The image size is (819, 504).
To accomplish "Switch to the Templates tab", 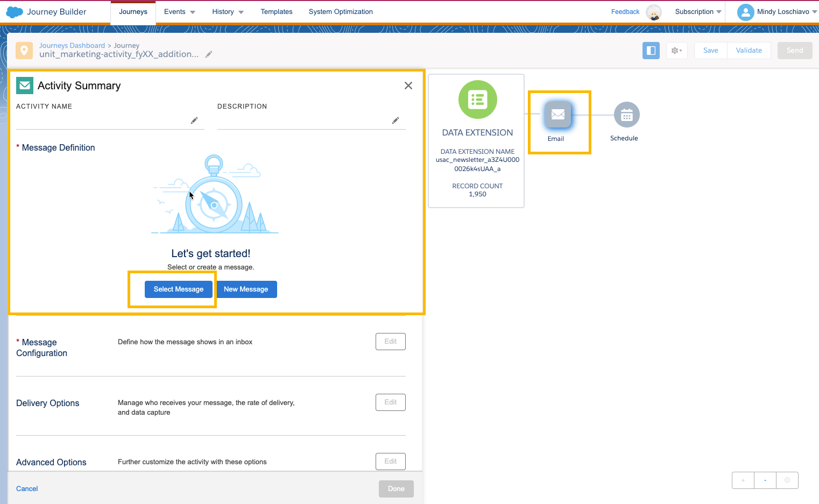I will (x=277, y=12).
